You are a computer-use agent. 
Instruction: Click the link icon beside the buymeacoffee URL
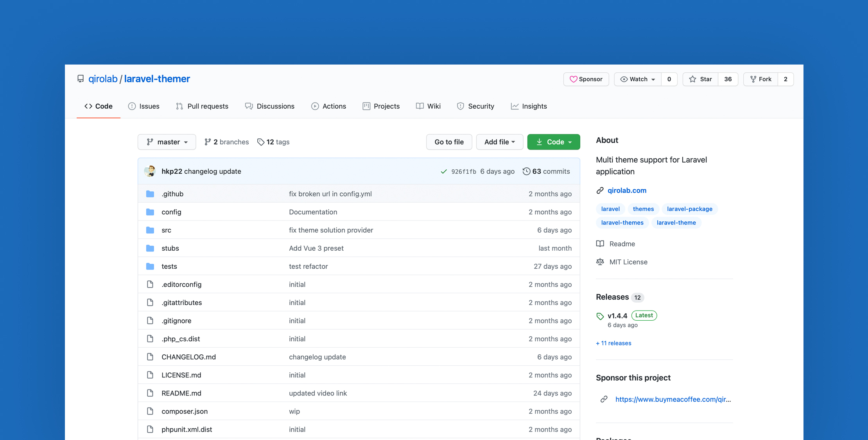pos(604,399)
